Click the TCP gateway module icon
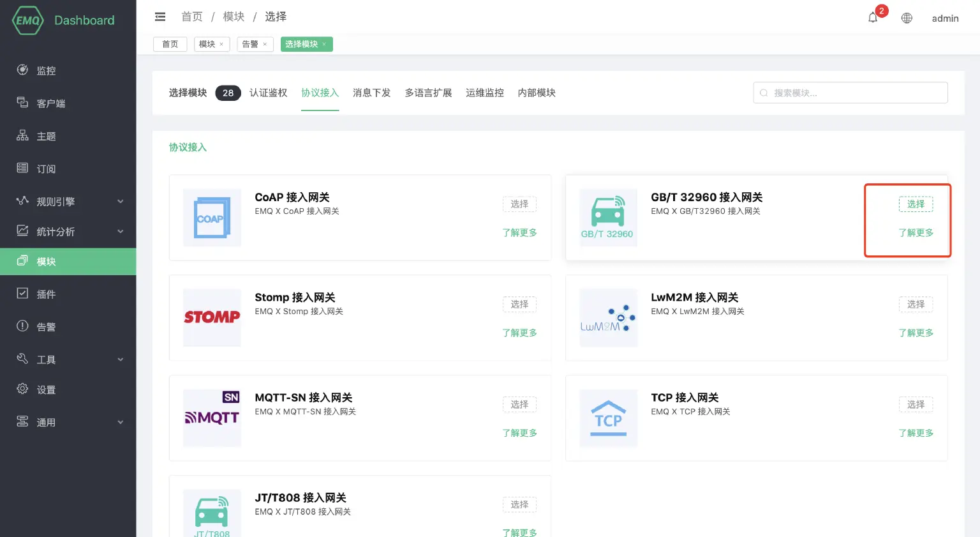 click(608, 418)
